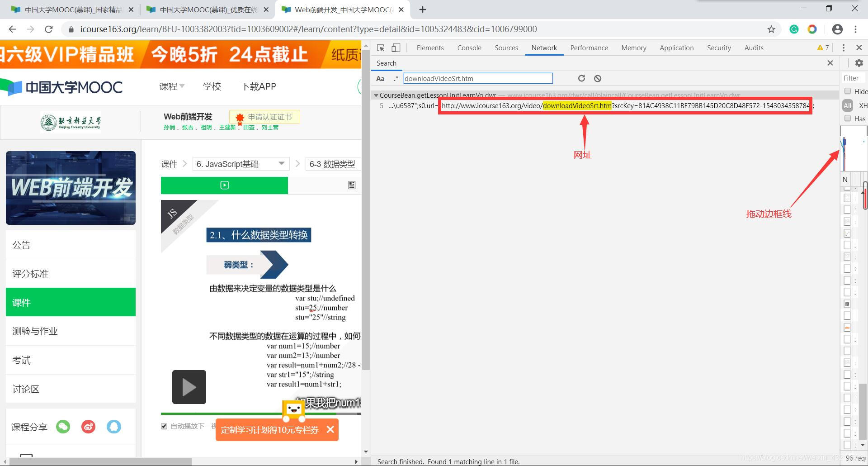Play the video with large play button

189,387
